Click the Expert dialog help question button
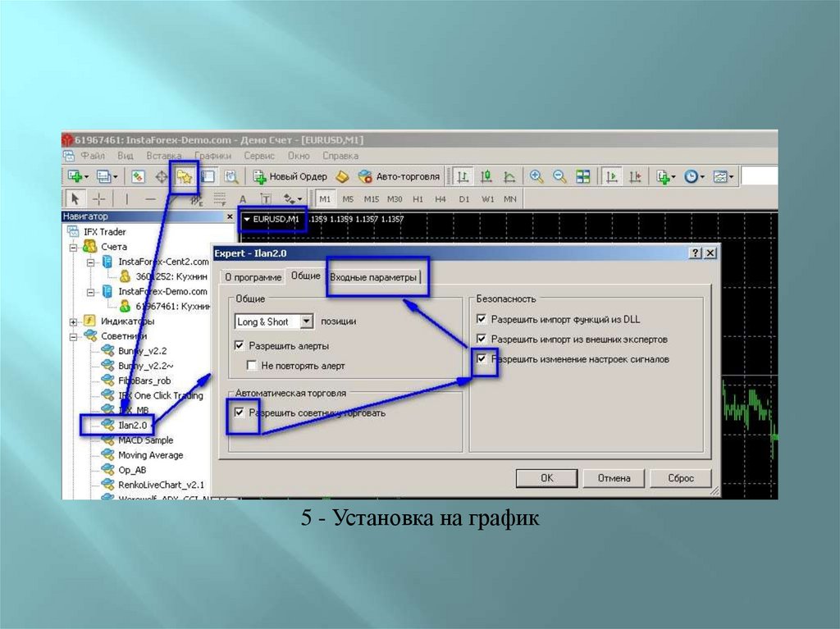The height and width of the screenshot is (629, 840). pos(696,253)
